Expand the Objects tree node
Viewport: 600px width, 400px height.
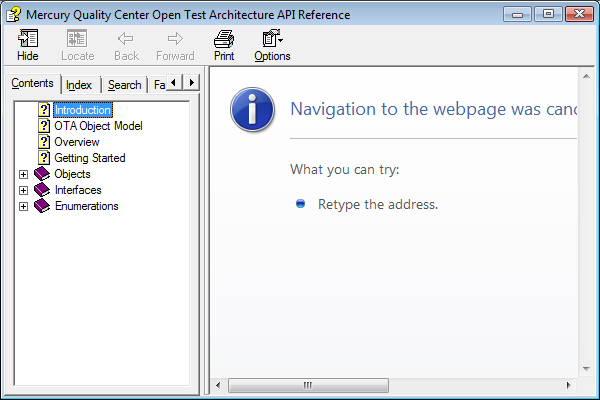[23, 174]
